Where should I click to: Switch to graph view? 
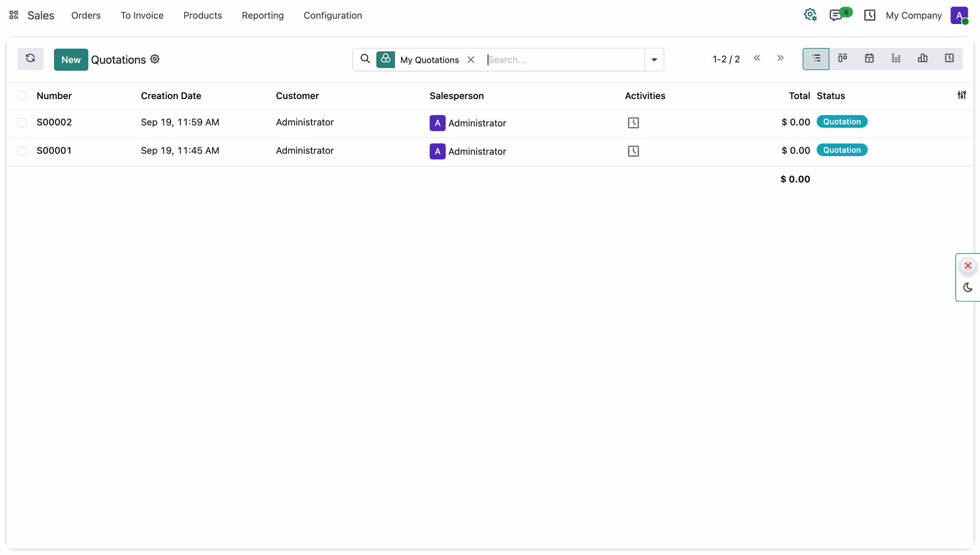(922, 59)
